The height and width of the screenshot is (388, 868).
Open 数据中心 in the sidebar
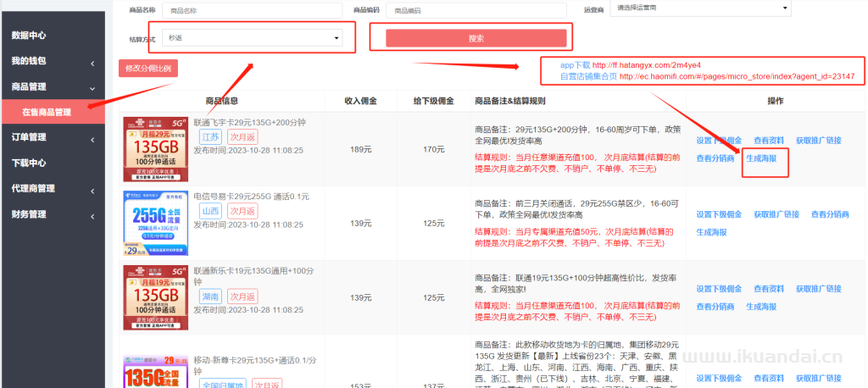[x=29, y=36]
